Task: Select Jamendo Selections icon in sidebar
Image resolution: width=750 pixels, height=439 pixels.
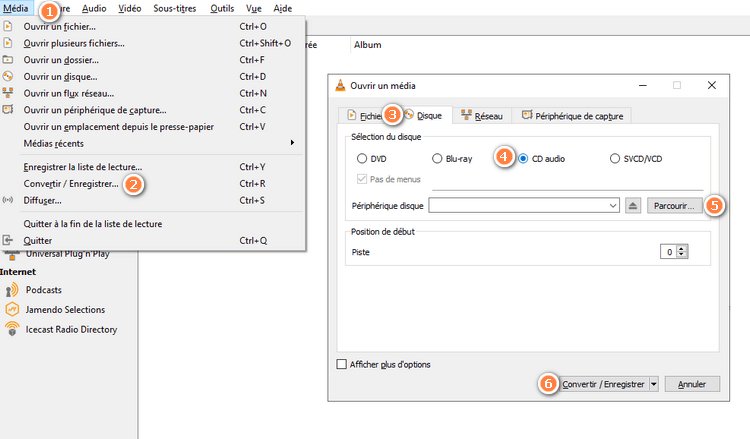Action: 12,309
